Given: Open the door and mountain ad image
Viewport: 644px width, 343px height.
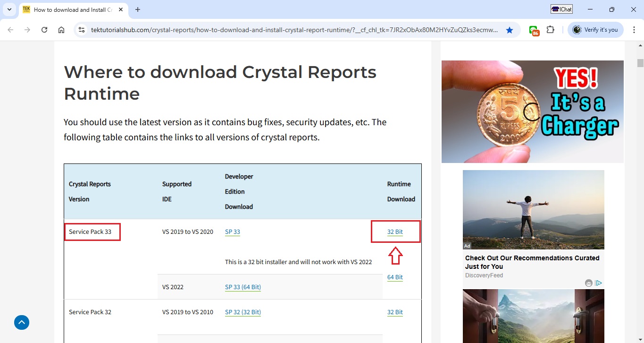Looking at the screenshot, I should click(x=534, y=316).
